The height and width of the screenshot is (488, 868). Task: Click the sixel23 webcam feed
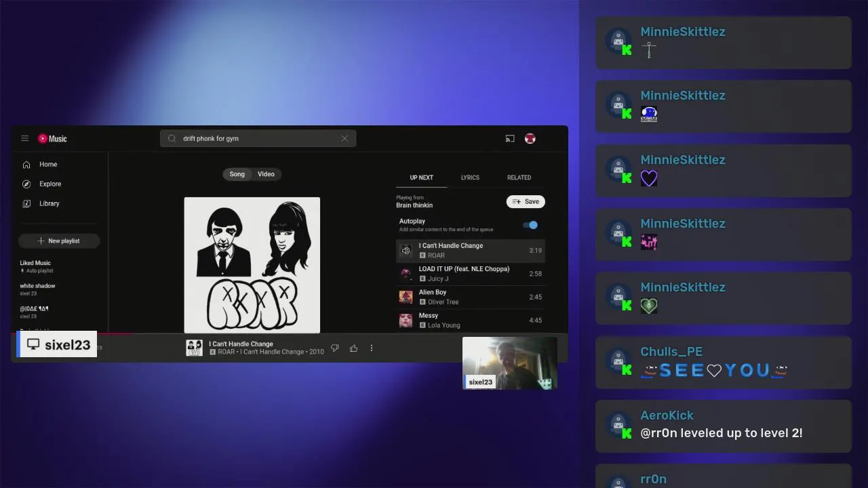[x=510, y=363]
